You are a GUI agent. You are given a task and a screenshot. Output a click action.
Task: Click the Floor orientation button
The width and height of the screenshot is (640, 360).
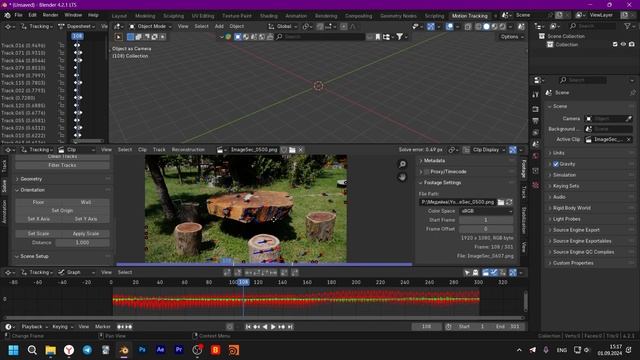coord(38,202)
